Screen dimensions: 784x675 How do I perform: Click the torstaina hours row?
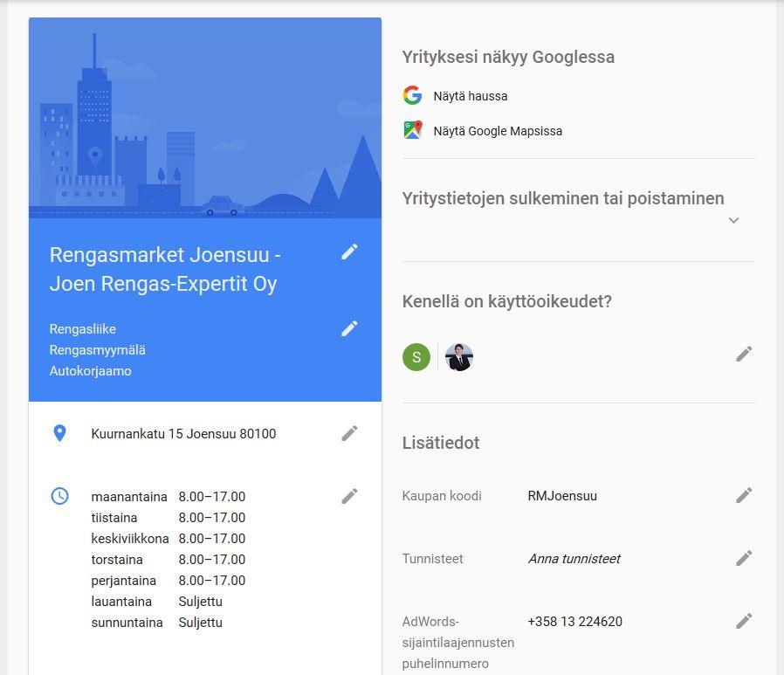pos(168,560)
